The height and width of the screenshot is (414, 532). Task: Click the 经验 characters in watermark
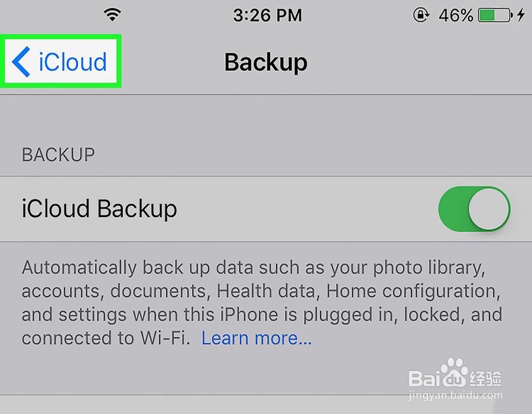(x=486, y=379)
